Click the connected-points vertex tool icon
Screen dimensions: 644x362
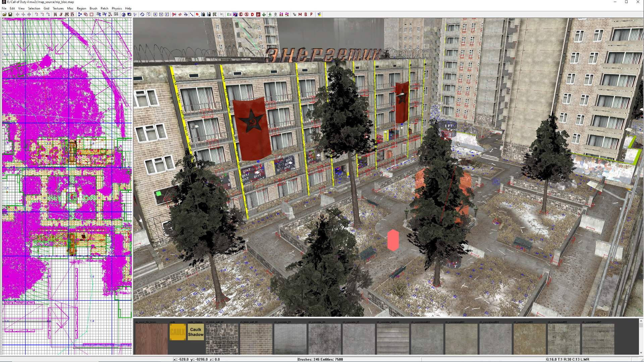(x=80, y=14)
